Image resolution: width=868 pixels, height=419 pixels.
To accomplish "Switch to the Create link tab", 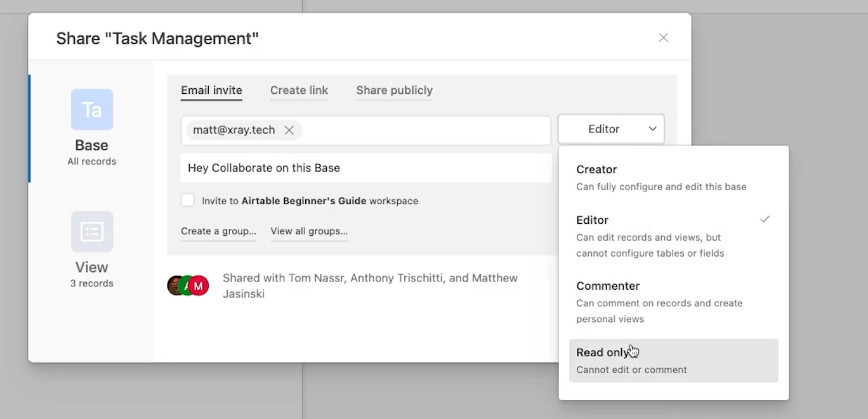I will [299, 90].
